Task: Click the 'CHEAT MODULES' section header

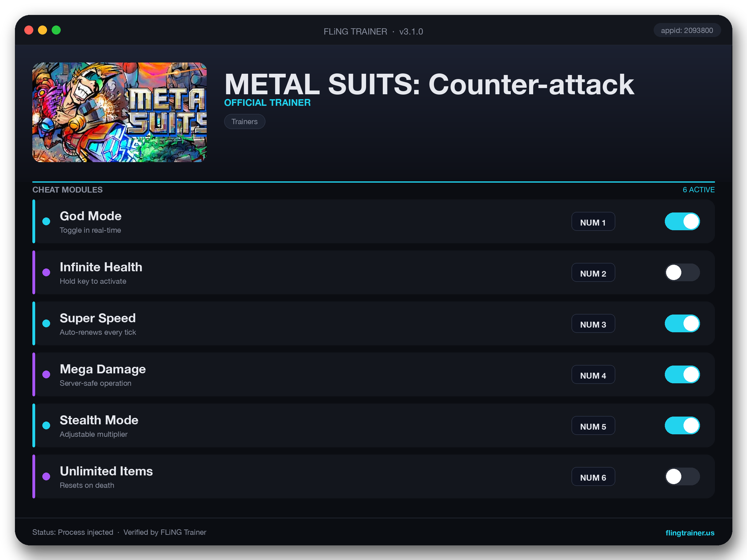Action: (x=68, y=190)
